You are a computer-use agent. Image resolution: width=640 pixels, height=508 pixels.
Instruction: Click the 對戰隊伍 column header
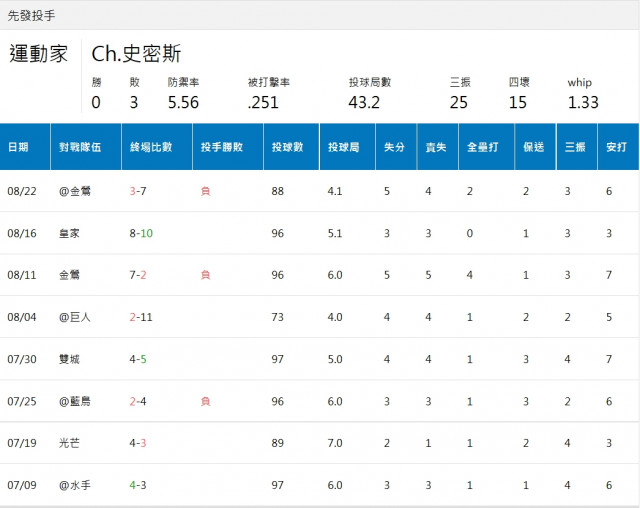pos(80,147)
